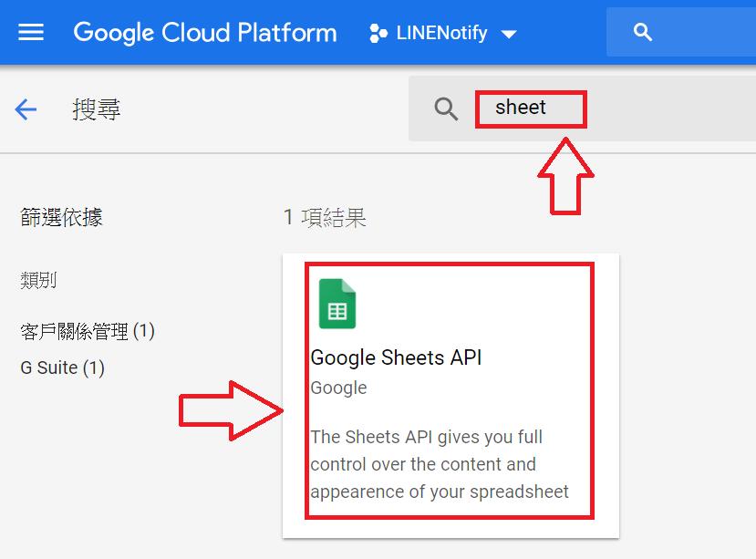
Task: Select the Google Sheets API result card
Action: click(450, 396)
